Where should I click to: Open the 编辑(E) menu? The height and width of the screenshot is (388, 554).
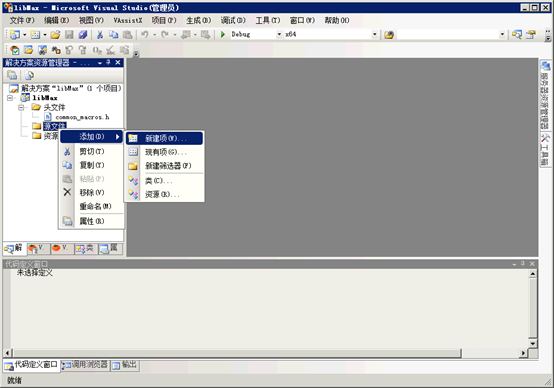(57, 20)
